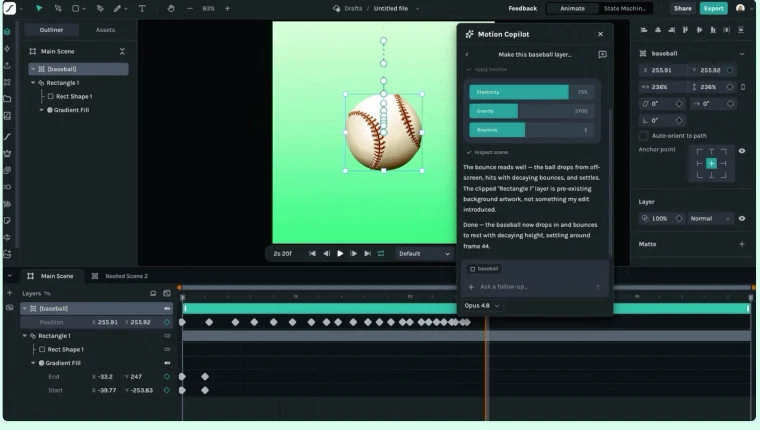This screenshot has height=430, width=760.
Task: Open the app logo main menu
Action: pos(10,8)
